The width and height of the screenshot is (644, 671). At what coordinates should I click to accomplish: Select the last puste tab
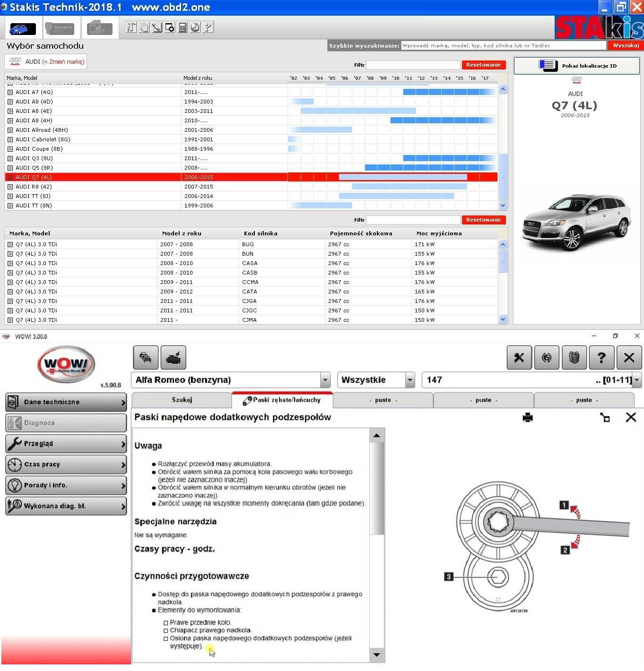tap(584, 400)
